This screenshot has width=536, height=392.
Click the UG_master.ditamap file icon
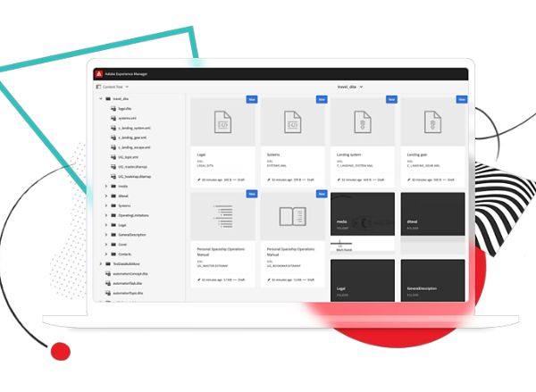coord(113,166)
